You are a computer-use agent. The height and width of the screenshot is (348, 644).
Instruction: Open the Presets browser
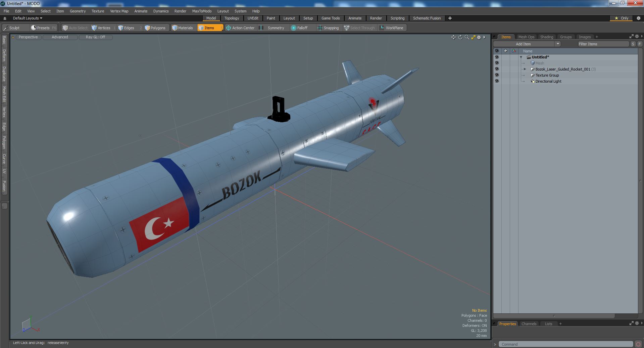[x=44, y=28]
